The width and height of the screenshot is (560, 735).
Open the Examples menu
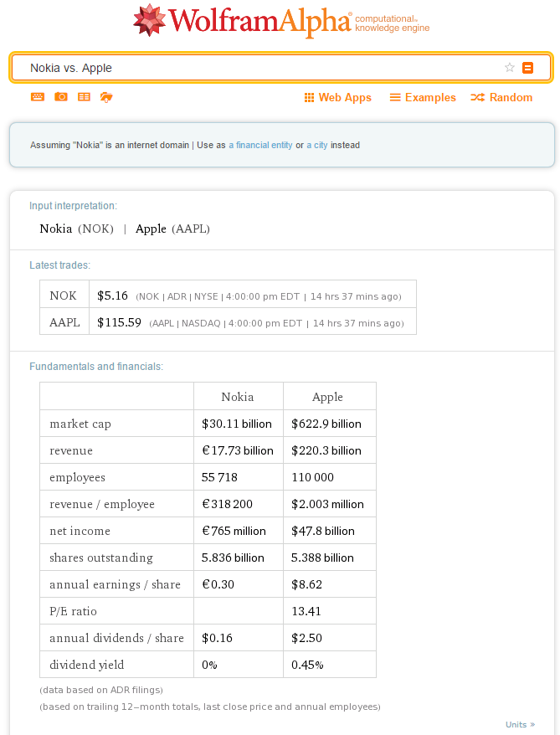(423, 97)
